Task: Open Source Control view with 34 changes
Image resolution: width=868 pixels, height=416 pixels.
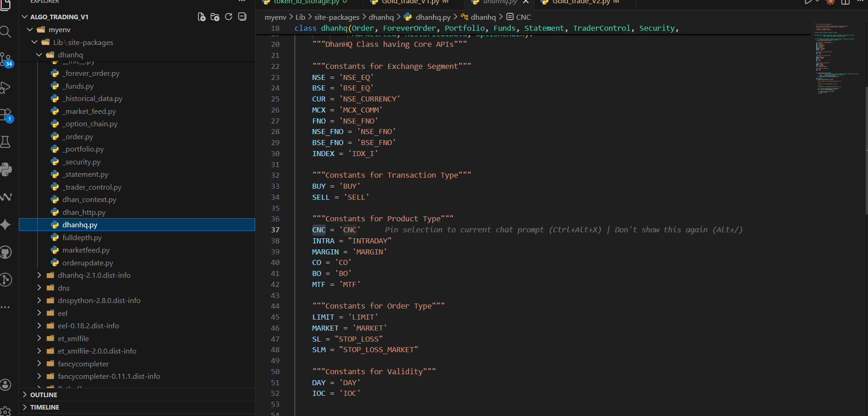Action: [6, 59]
